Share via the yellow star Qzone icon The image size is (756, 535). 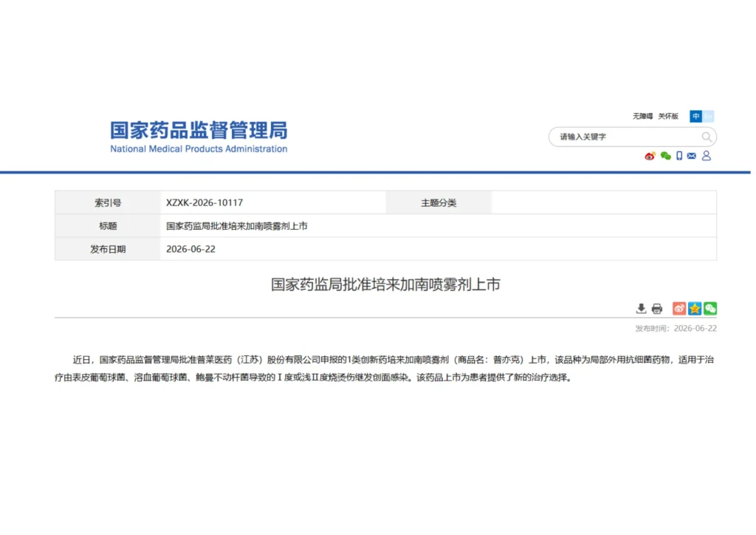(x=695, y=309)
